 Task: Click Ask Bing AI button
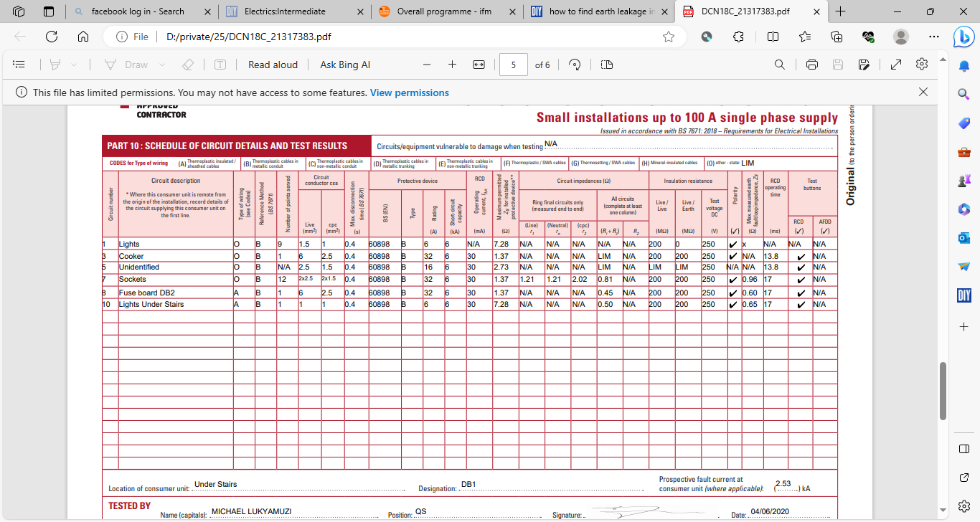[345, 65]
